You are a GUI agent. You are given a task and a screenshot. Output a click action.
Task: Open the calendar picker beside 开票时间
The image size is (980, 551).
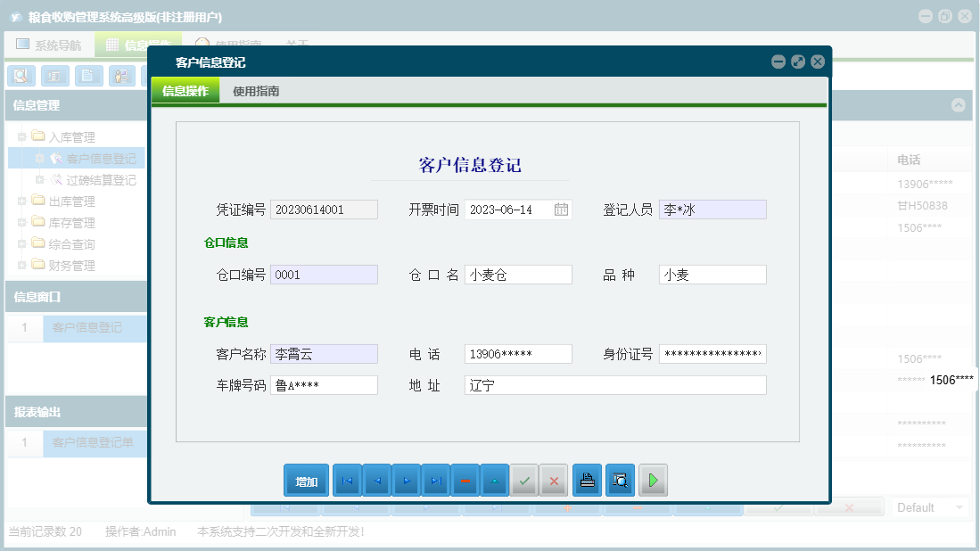coord(563,209)
